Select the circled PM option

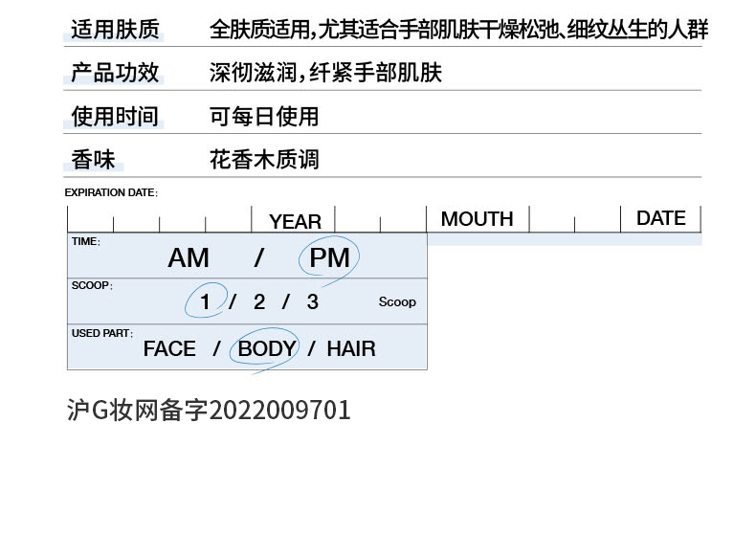tap(329, 257)
